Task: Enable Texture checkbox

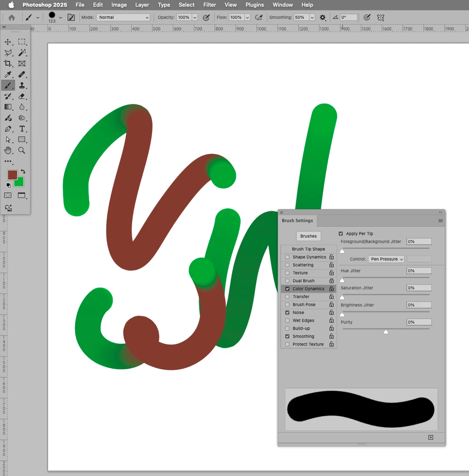Action: tap(287, 273)
